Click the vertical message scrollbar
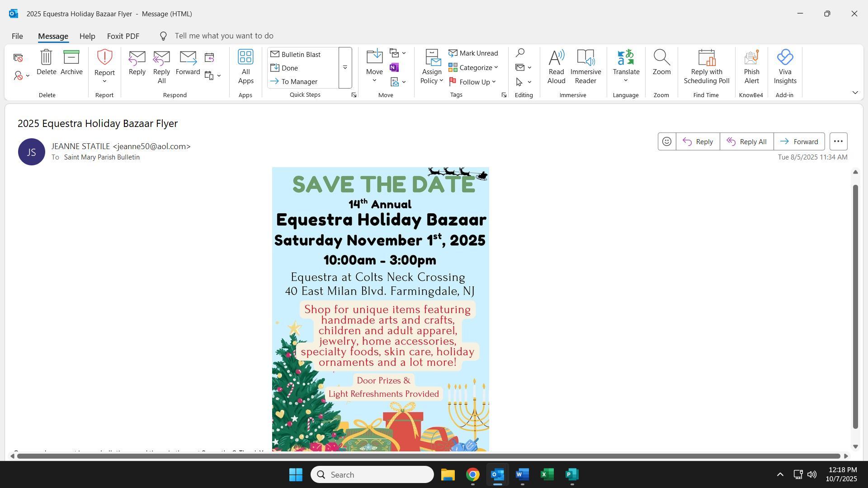The image size is (868, 488). (855, 307)
